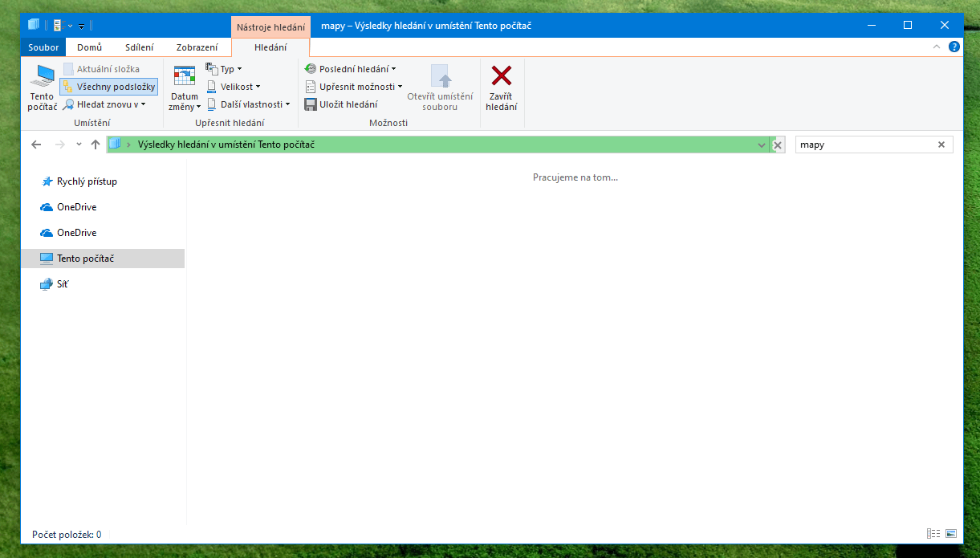This screenshot has height=558, width=980.
Task: Toggle Všechny podsložky search option
Action: (109, 87)
